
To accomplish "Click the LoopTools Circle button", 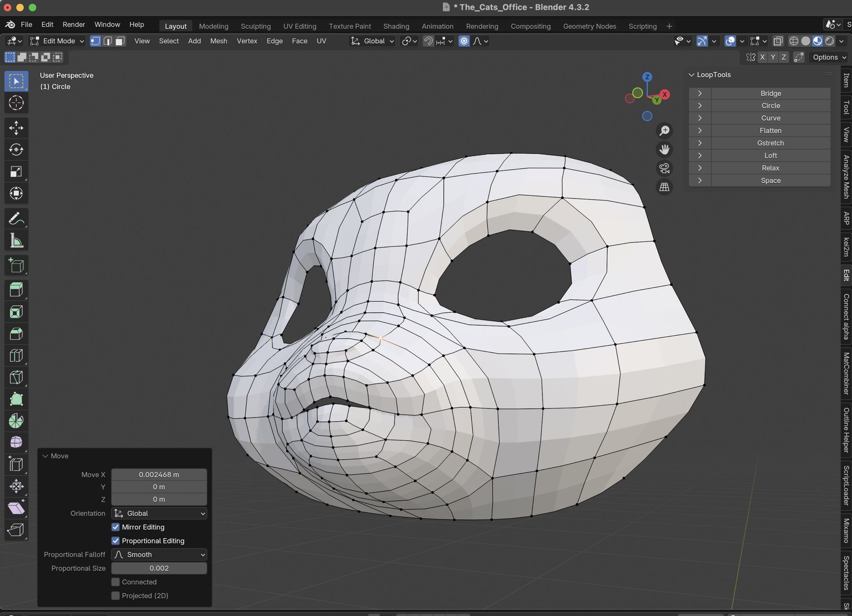I will pos(770,106).
